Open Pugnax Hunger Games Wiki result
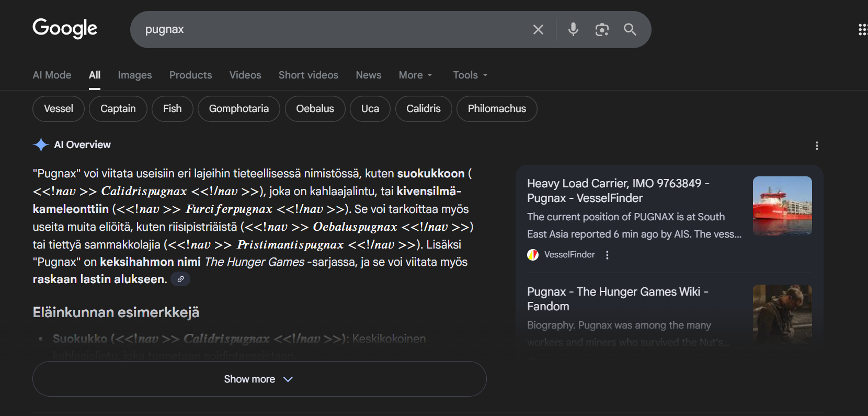The width and height of the screenshot is (868, 416). point(617,299)
